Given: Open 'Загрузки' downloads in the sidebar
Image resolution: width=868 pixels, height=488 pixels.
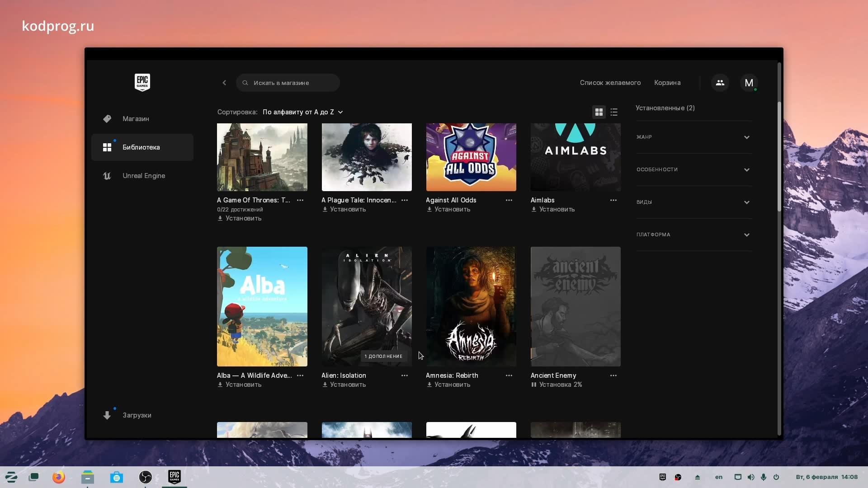Looking at the screenshot, I should (x=142, y=415).
